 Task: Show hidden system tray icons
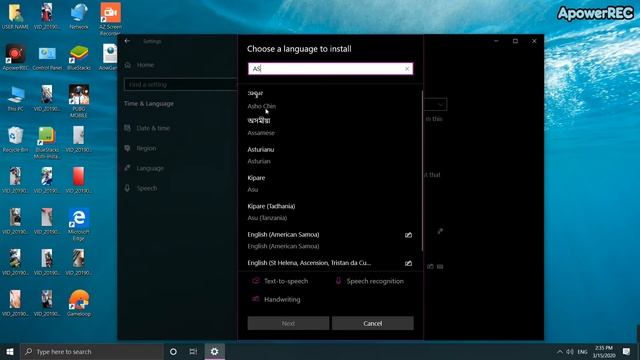point(560,351)
